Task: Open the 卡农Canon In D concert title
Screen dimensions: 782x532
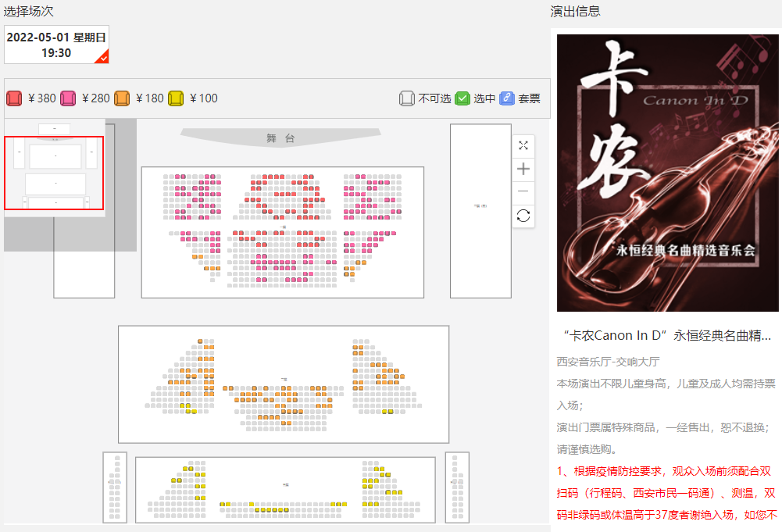Action: tap(667, 336)
